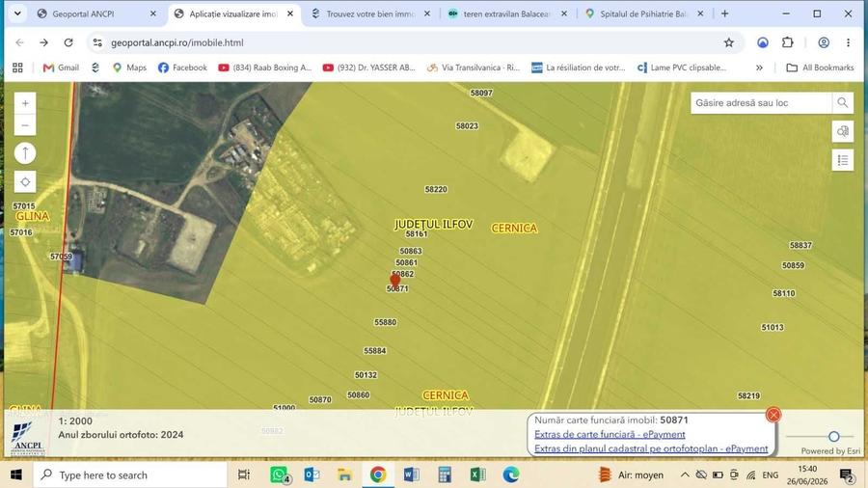868x488 pixels.
Task: Open Facebook bookmark
Action: coord(182,68)
